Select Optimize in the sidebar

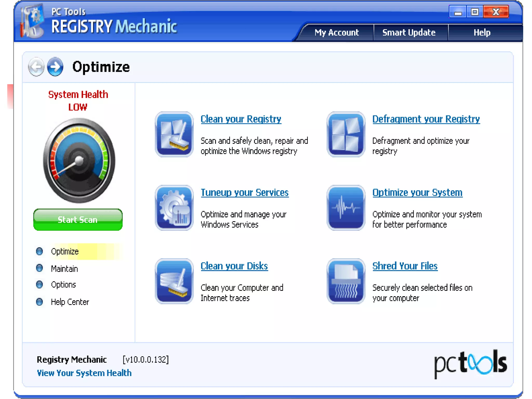(x=65, y=251)
